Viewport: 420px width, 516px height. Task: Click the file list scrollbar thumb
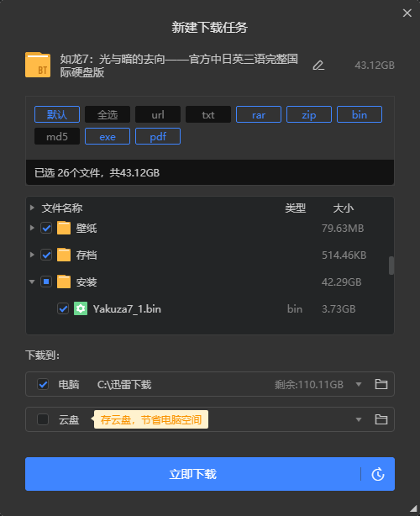[391, 266]
